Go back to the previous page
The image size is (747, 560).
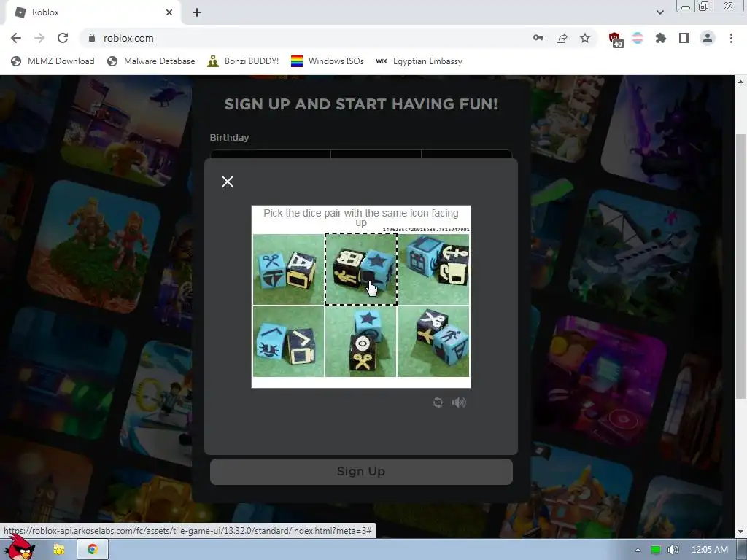[x=16, y=38]
